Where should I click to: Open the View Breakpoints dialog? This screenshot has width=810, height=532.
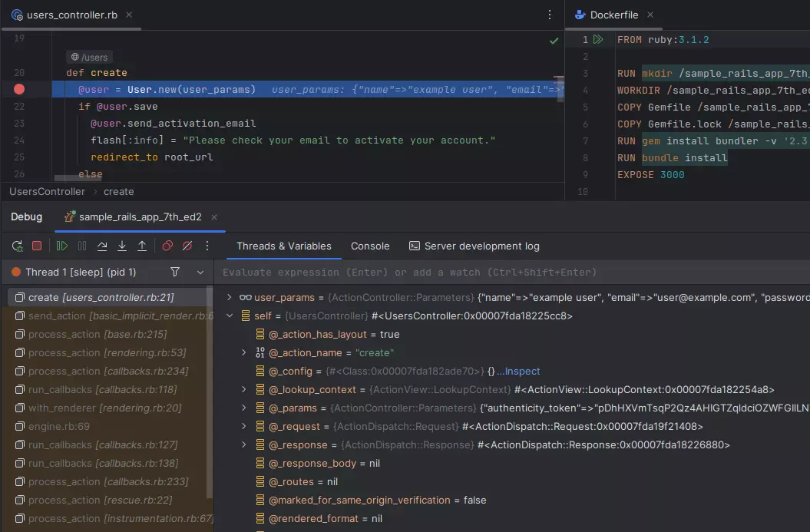click(x=167, y=246)
